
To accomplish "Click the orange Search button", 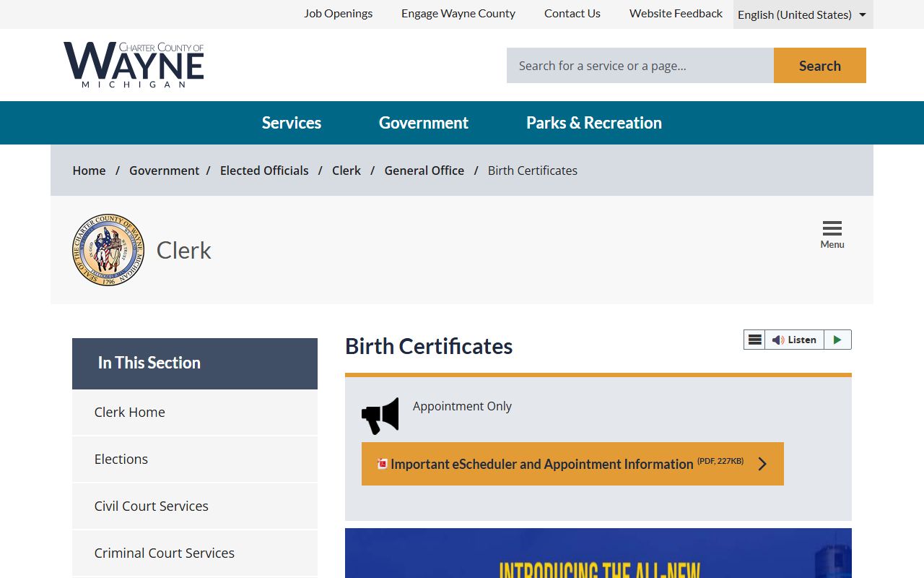I will 820,66.
